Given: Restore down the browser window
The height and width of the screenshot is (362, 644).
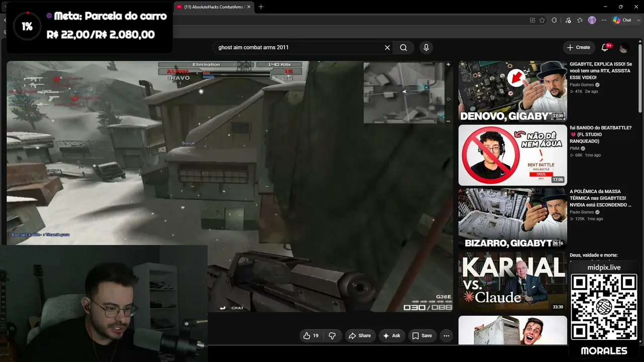Looking at the screenshot, I should pos(620,7).
